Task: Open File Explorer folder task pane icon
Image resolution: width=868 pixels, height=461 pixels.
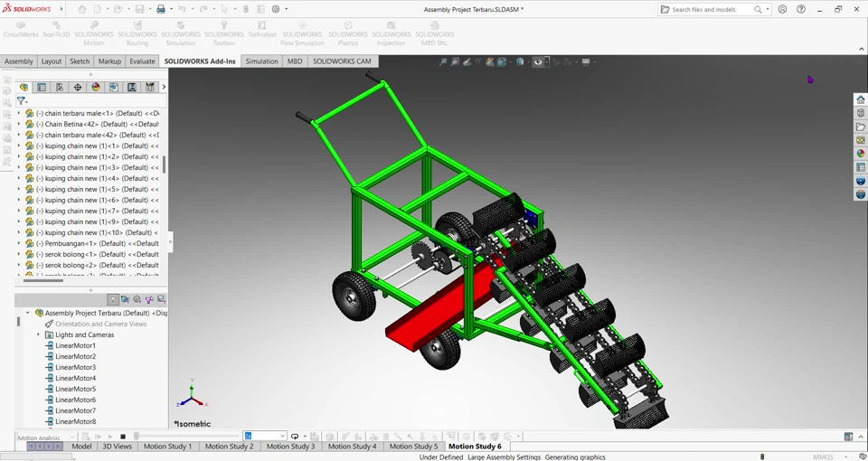Action: 860,127
